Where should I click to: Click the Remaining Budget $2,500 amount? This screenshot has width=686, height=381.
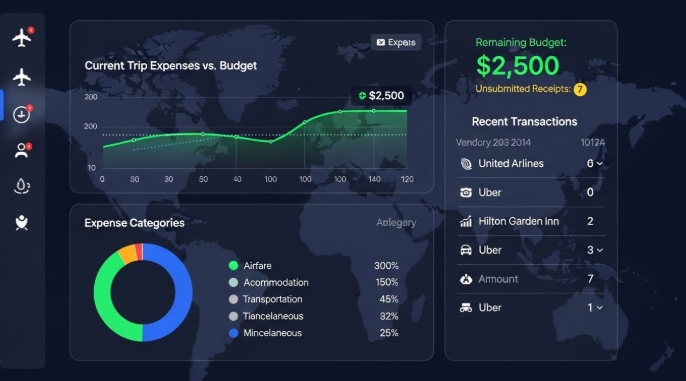[518, 66]
